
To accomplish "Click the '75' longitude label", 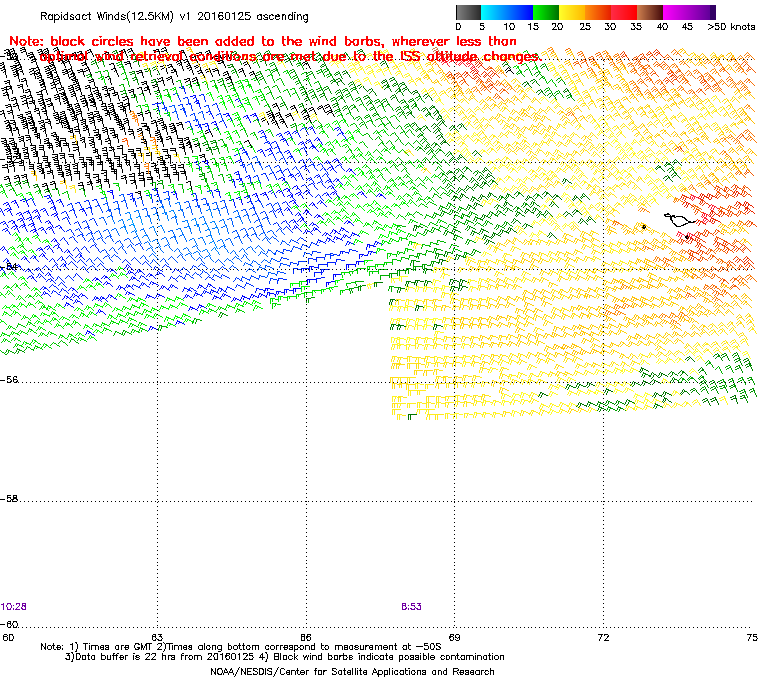I will [x=752, y=637].
